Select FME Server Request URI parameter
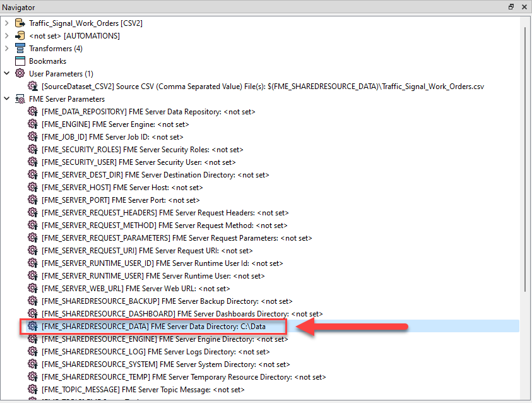 point(147,251)
